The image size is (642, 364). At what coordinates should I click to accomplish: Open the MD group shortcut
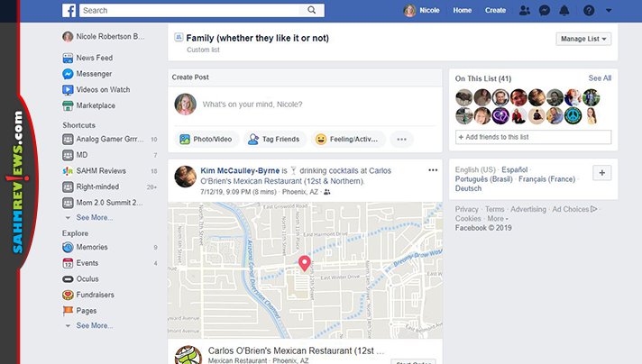coord(75,155)
